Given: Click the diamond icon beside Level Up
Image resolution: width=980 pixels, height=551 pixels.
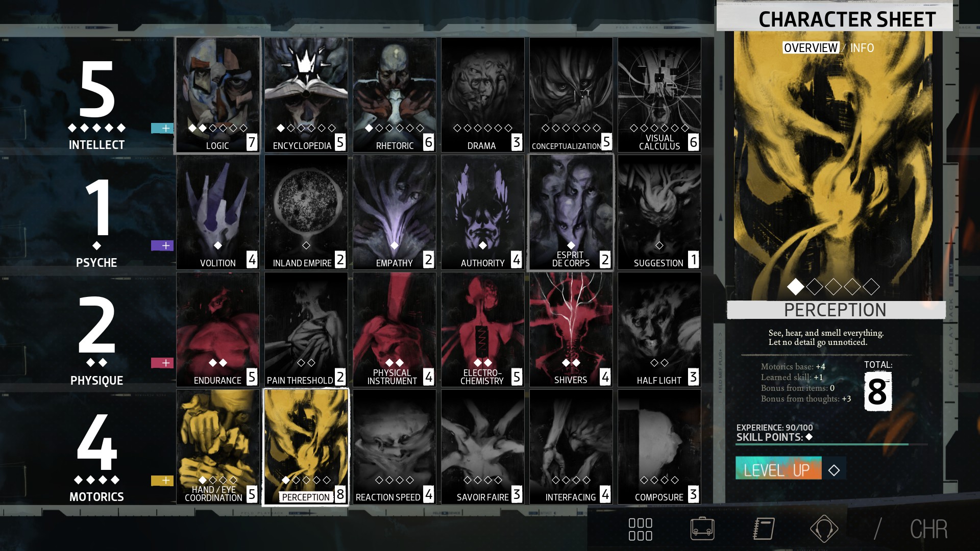Looking at the screenshot, I should tap(834, 470).
